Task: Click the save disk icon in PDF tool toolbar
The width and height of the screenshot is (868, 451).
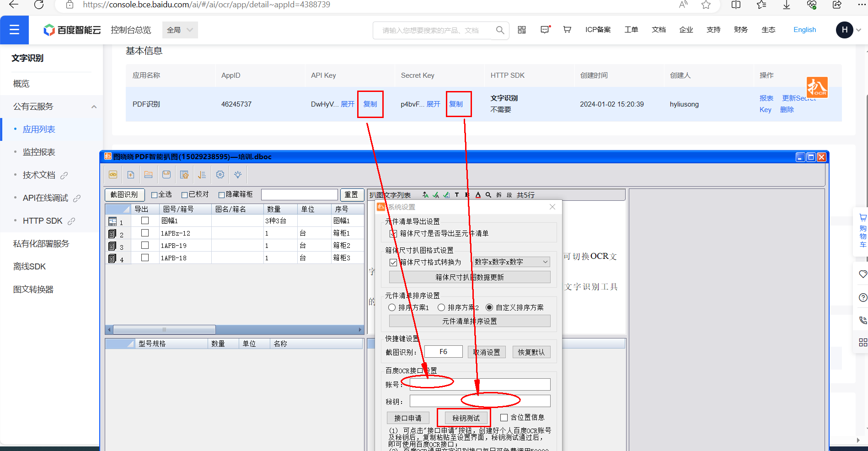Action: [166, 175]
